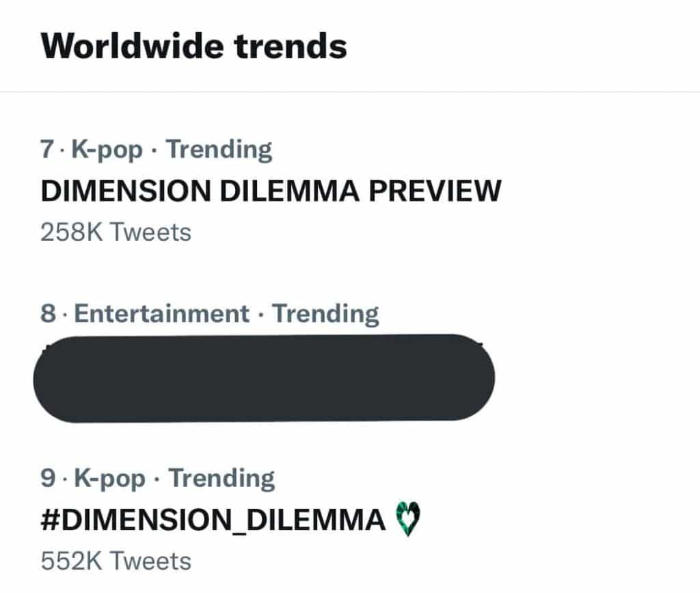Open the DIMENSION DILEMMA PREVIEW trend
700x593 pixels.
tap(271, 191)
